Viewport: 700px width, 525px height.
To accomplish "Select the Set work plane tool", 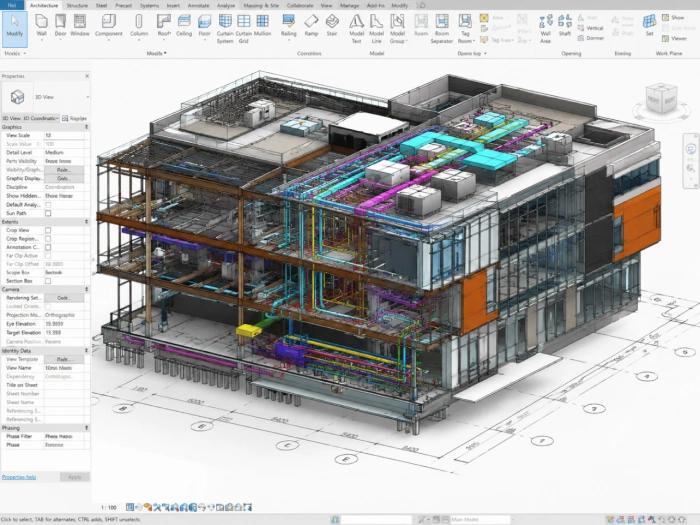I will pyautogui.click(x=649, y=25).
